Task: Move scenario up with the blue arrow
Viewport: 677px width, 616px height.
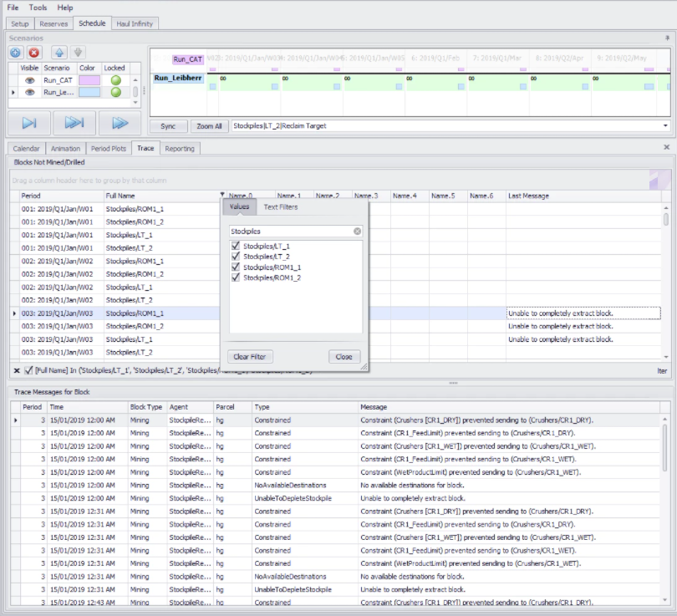Action: coord(59,53)
